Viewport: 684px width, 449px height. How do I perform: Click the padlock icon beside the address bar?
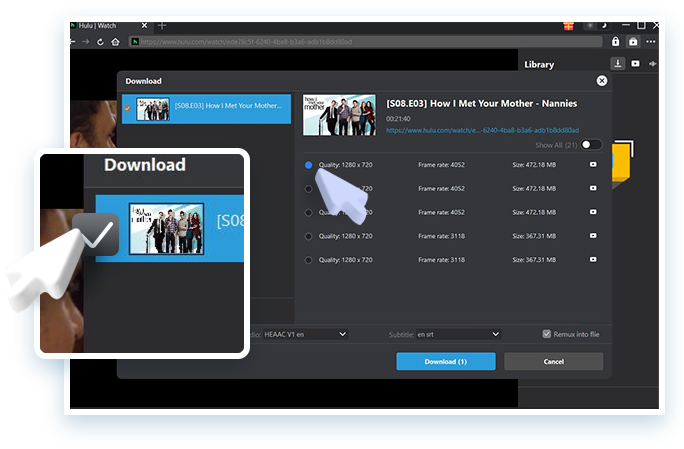pyautogui.click(x=616, y=41)
